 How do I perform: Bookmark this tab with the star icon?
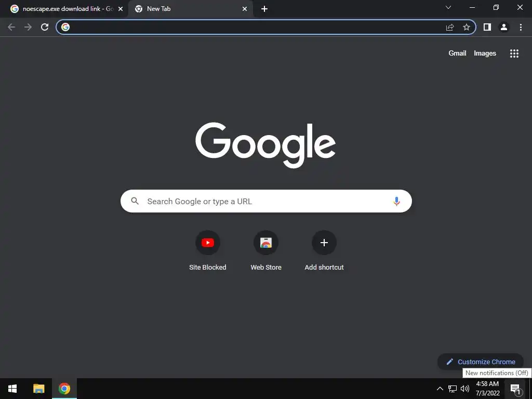point(467,27)
